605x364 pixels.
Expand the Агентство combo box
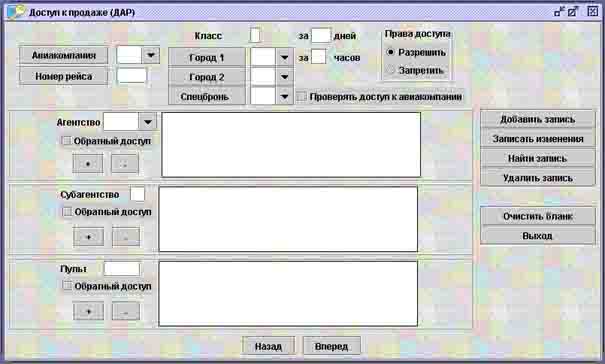[148, 122]
